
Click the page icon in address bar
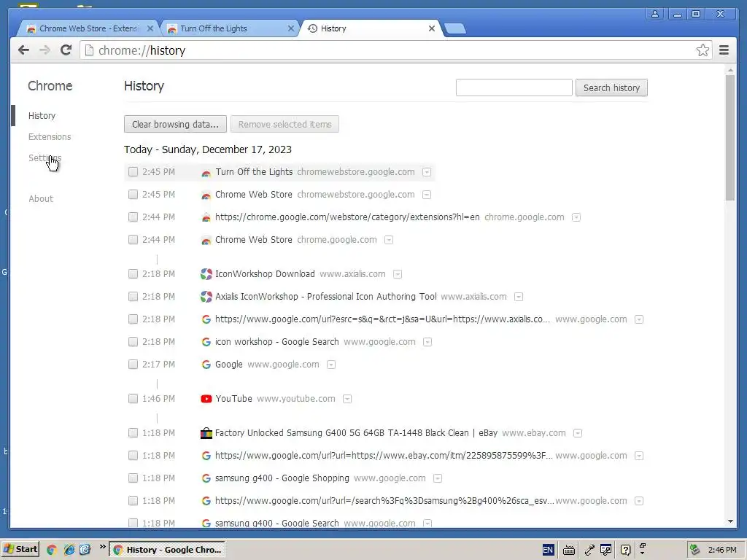pos(89,50)
